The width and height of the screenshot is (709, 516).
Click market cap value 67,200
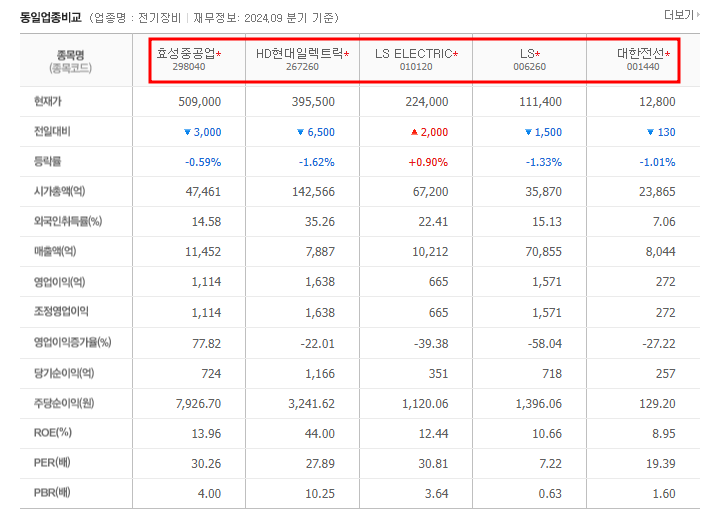click(x=430, y=192)
